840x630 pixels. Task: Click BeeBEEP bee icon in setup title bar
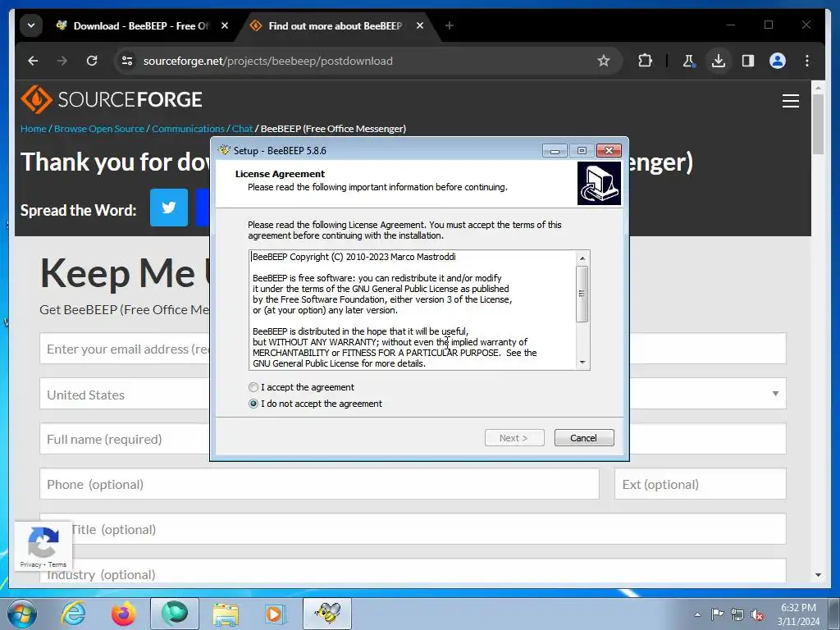coord(224,150)
